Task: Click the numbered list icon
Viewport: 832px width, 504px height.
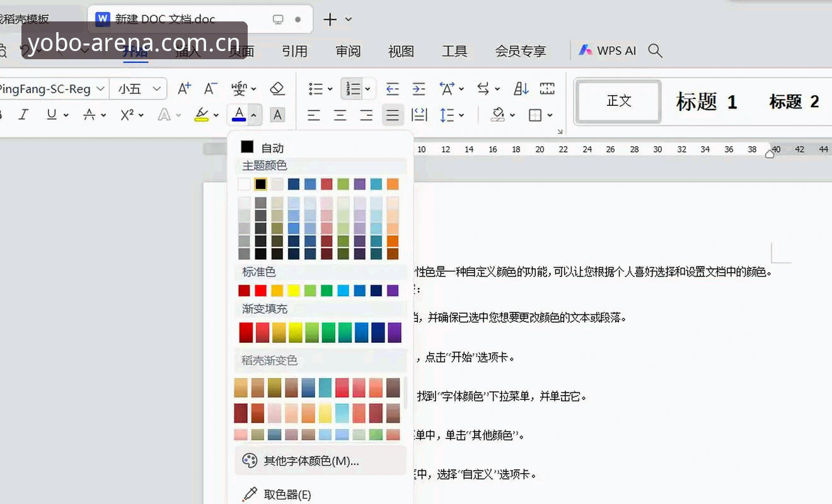Action: tap(354, 89)
